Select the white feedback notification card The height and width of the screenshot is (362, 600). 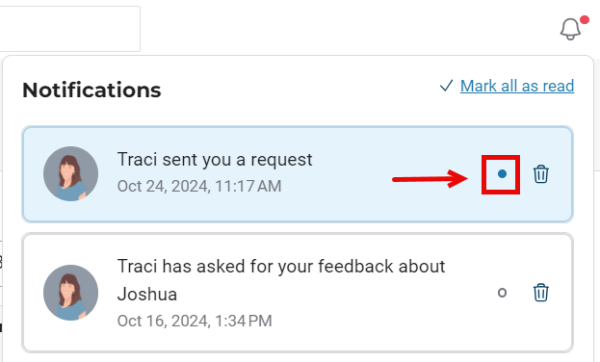(297, 293)
